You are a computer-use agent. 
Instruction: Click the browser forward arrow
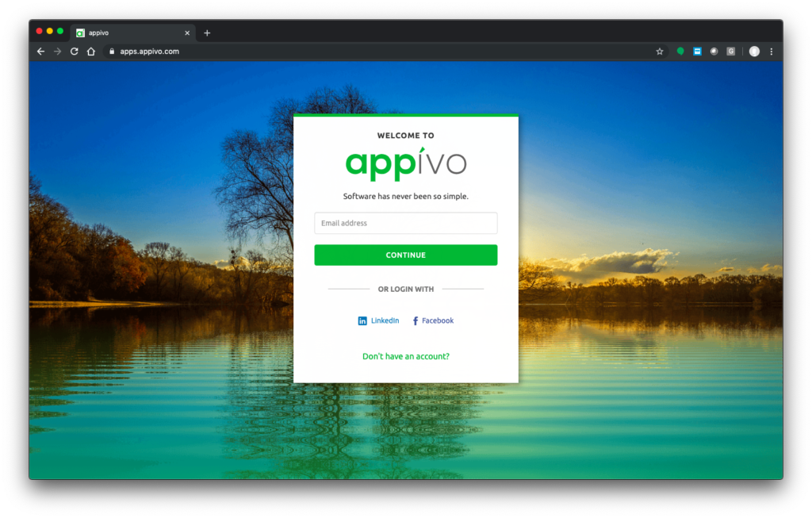coord(57,52)
